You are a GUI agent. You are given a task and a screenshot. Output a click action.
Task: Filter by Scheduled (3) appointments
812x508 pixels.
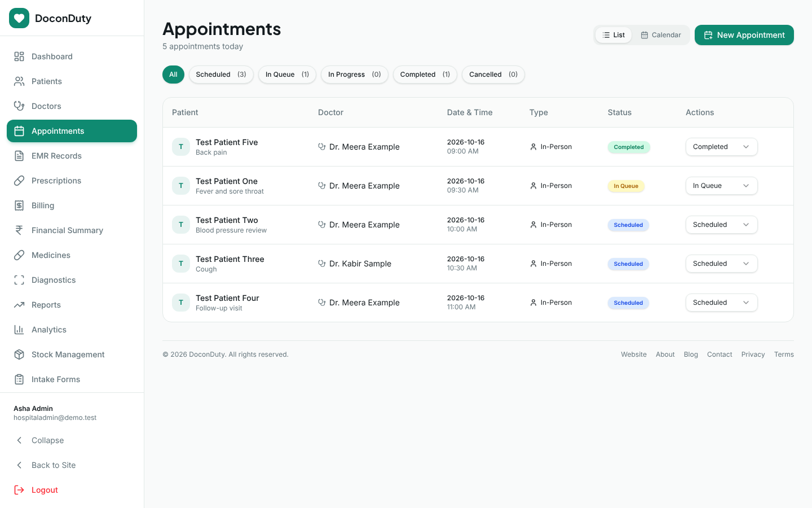coord(221,75)
